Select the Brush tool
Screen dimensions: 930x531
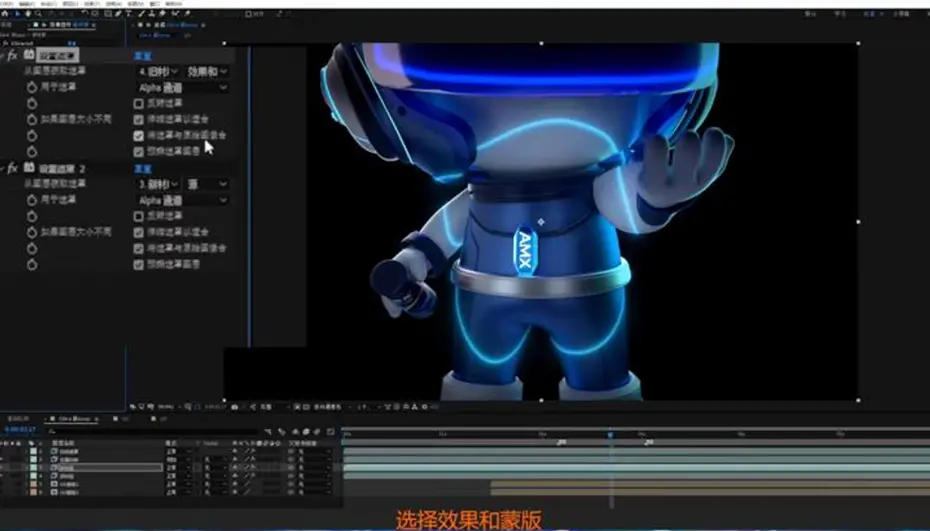tap(142, 13)
